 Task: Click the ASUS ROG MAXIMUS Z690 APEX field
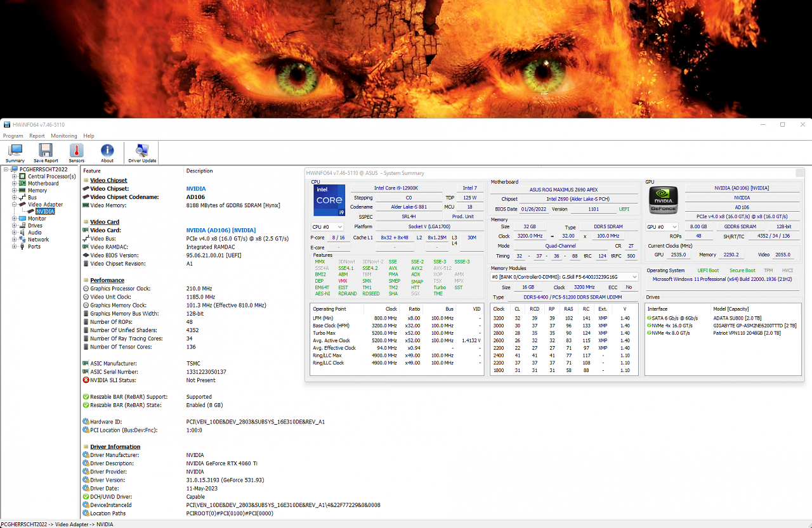click(x=564, y=190)
